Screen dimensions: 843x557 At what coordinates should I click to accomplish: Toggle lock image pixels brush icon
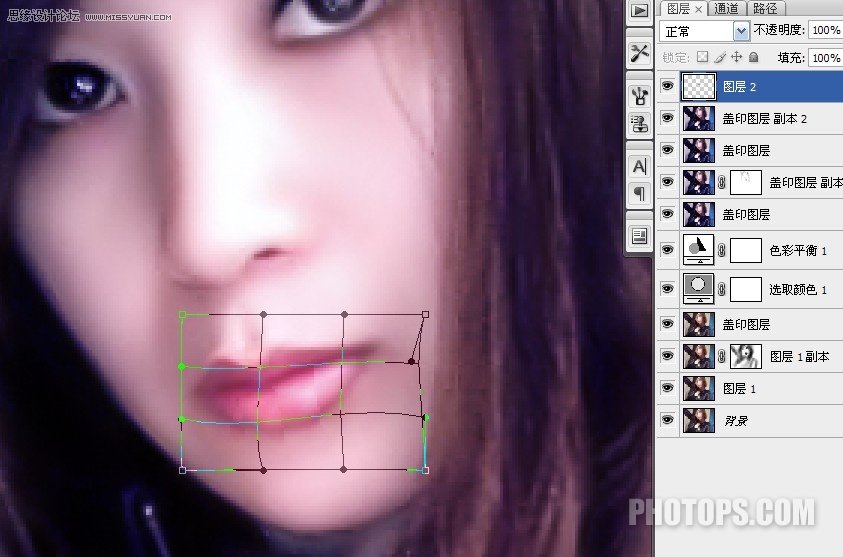[720, 56]
